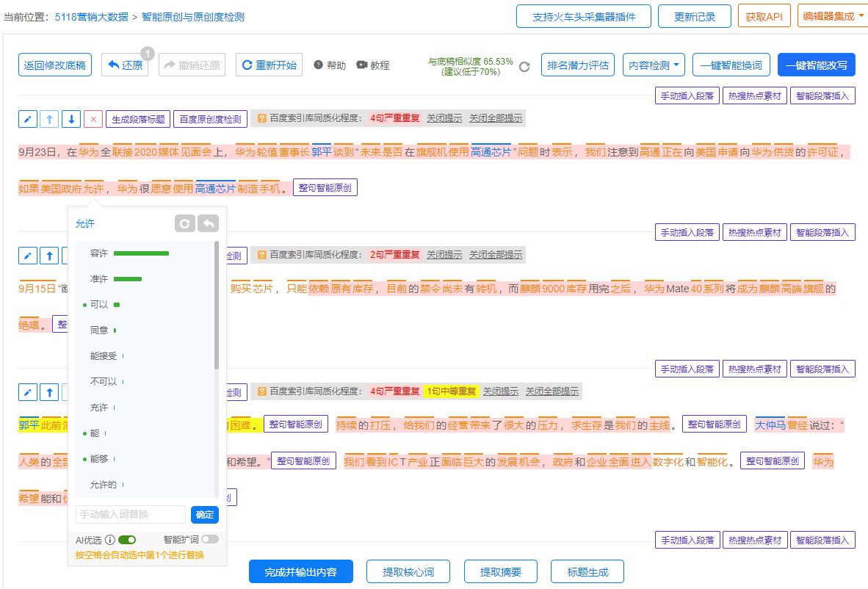Select synonym 不可以 from the list
The height and width of the screenshot is (589, 868).
(104, 381)
